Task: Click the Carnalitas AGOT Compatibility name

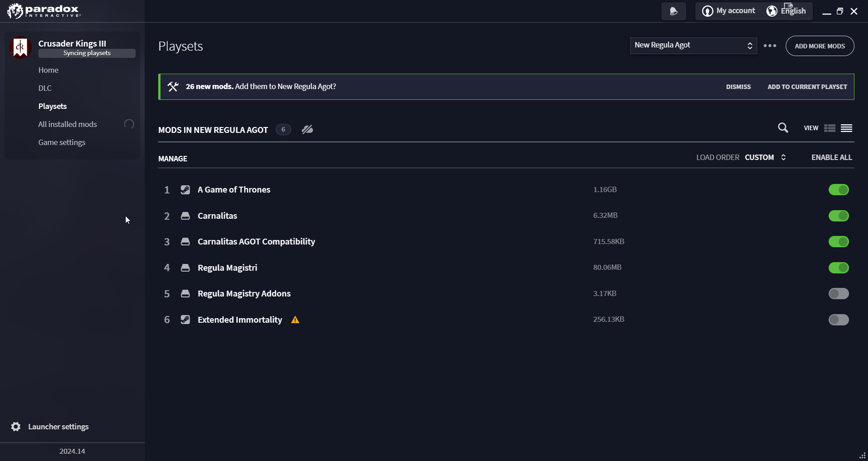Action: coord(256,242)
